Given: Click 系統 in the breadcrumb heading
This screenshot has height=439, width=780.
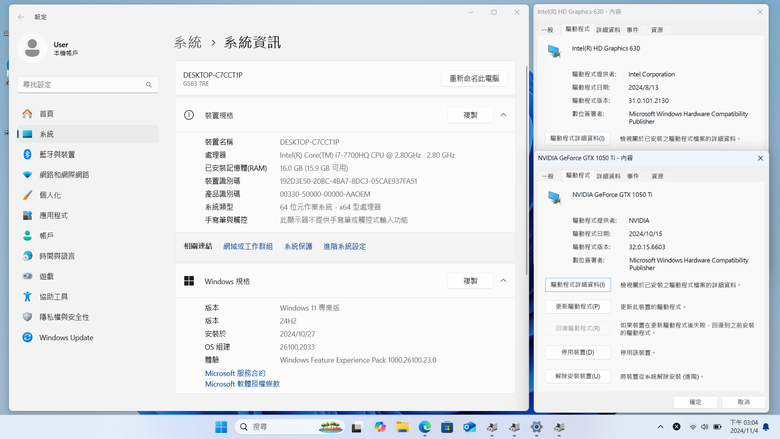Looking at the screenshot, I should tap(188, 43).
